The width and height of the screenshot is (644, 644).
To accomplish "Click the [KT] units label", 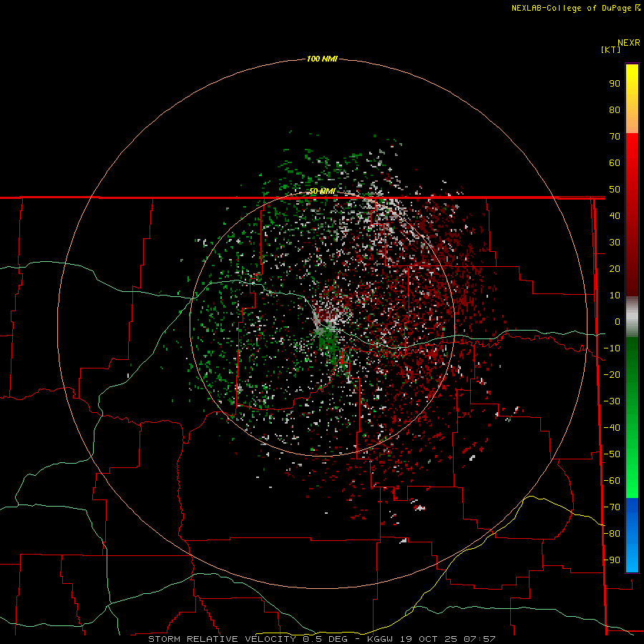I will click(x=610, y=49).
